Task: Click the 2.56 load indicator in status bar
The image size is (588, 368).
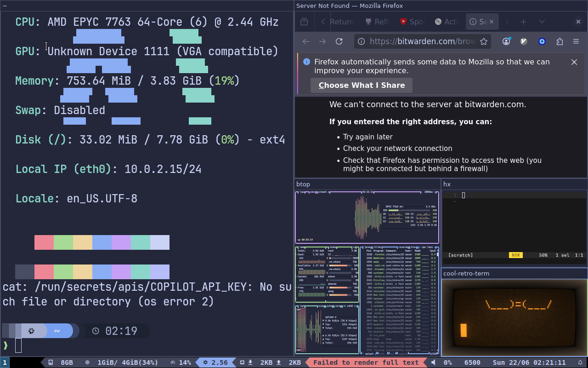Action: click(x=215, y=362)
